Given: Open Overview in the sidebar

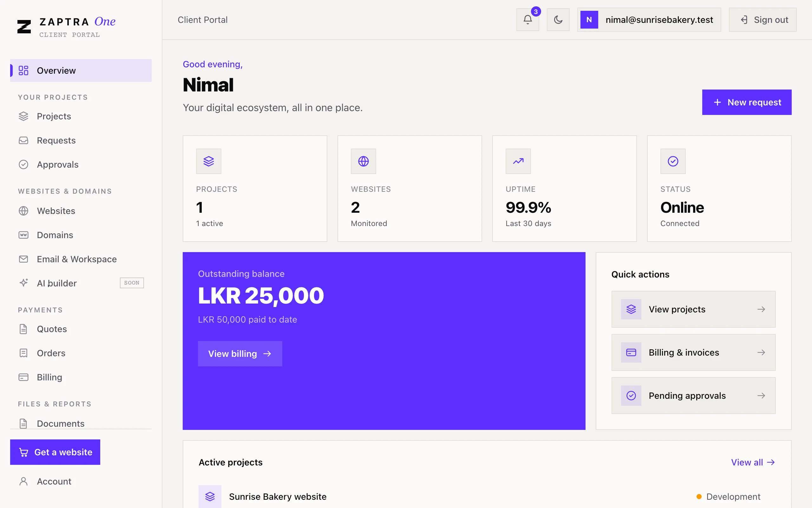Looking at the screenshot, I should pyautogui.click(x=81, y=70).
